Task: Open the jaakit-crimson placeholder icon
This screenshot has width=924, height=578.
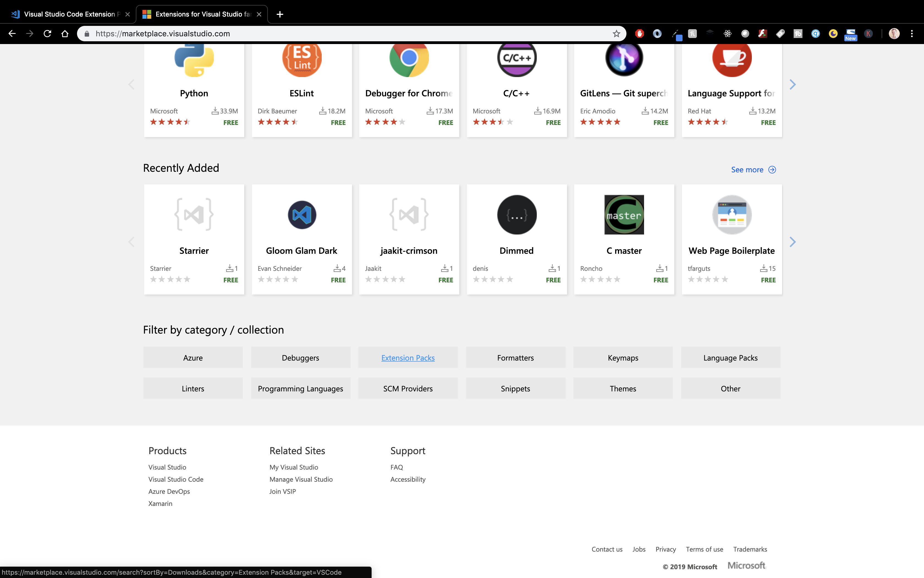Action: point(409,214)
